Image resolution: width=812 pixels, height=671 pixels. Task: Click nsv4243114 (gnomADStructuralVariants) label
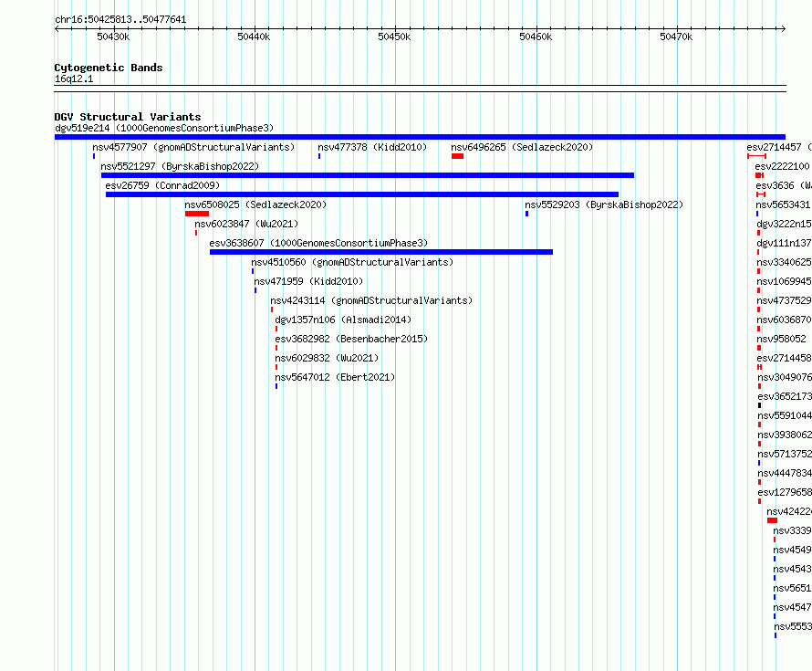coord(371,300)
